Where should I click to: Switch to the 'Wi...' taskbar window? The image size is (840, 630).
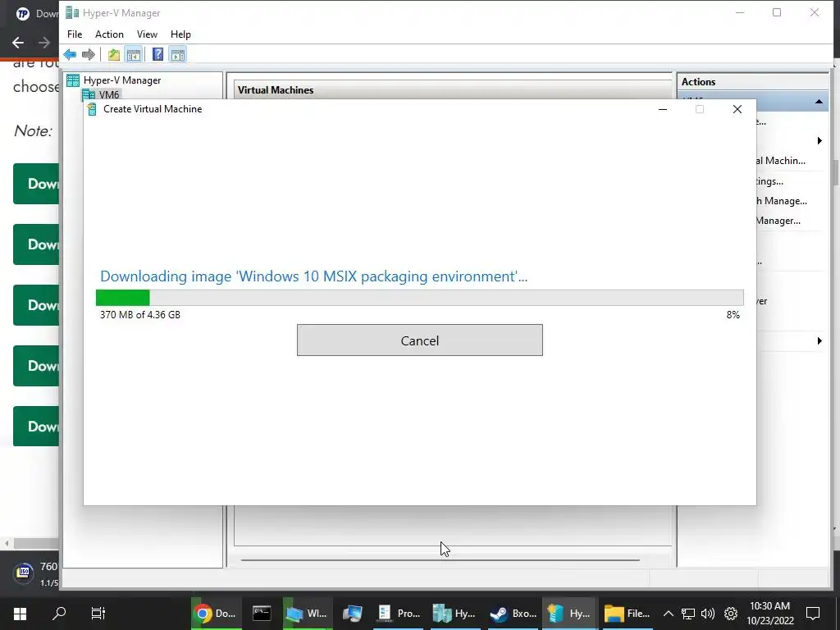[307, 614]
